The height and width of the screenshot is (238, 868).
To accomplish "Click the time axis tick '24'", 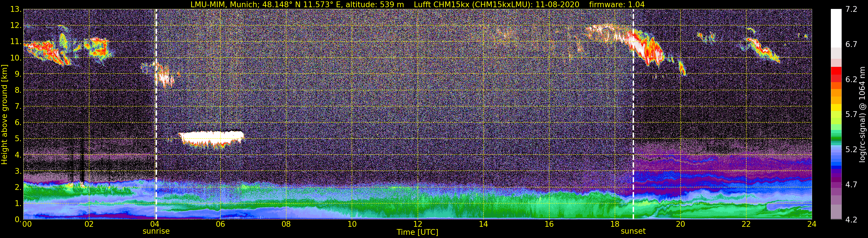I will (x=812, y=224).
